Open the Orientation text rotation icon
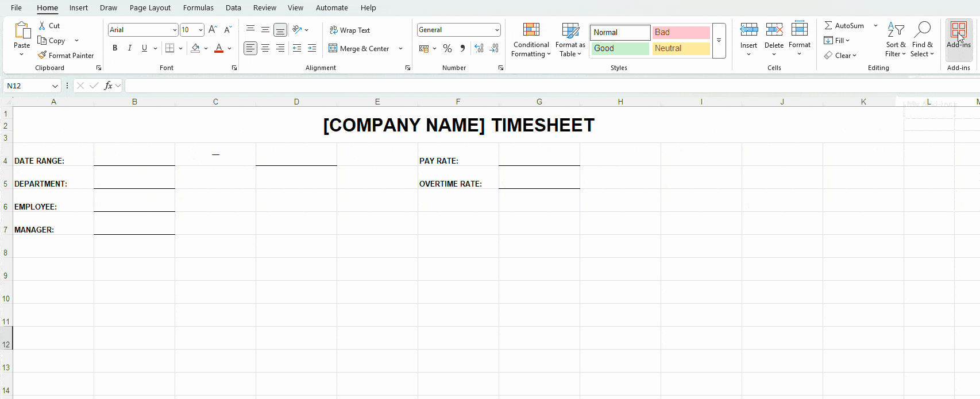 [297, 30]
